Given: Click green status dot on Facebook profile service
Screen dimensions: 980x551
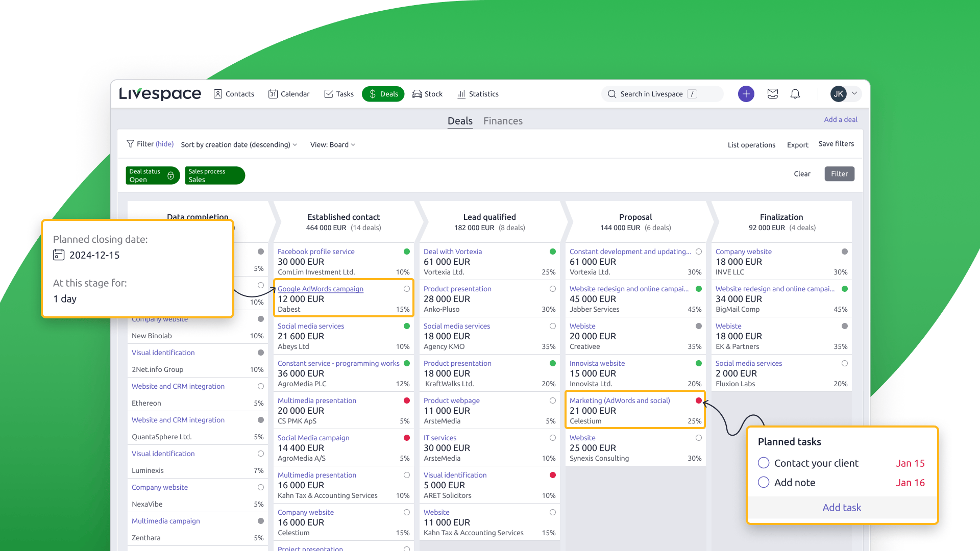Looking at the screenshot, I should pyautogui.click(x=407, y=252).
